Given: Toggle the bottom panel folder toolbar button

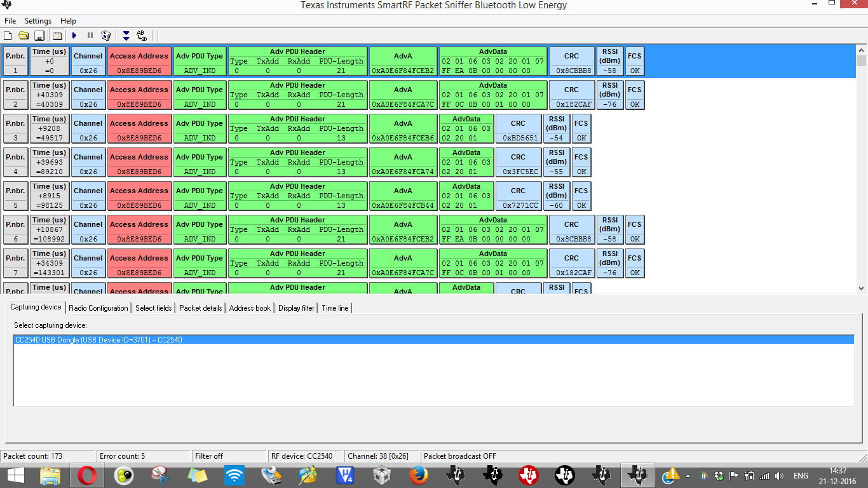Looking at the screenshot, I should pyautogui.click(x=57, y=36).
